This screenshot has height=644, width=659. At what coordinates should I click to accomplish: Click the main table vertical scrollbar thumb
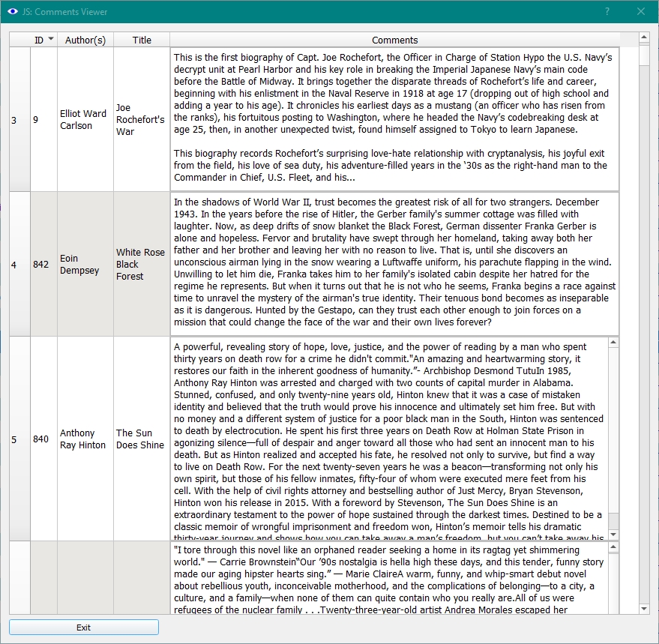click(644, 55)
